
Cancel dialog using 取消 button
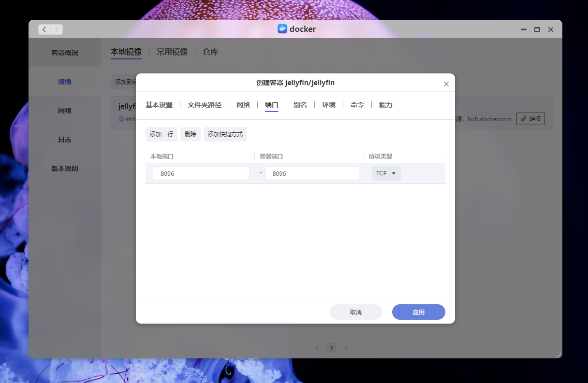(356, 312)
